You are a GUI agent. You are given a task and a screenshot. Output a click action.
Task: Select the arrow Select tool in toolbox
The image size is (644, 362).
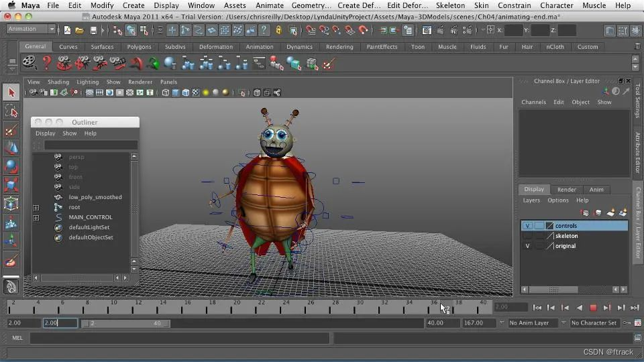(x=11, y=93)
